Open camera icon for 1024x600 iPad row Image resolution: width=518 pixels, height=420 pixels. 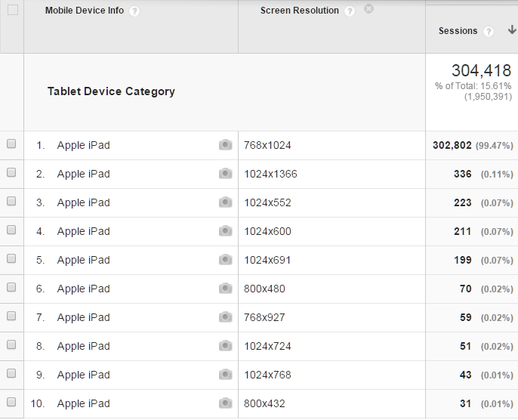(x=225, y=231)
